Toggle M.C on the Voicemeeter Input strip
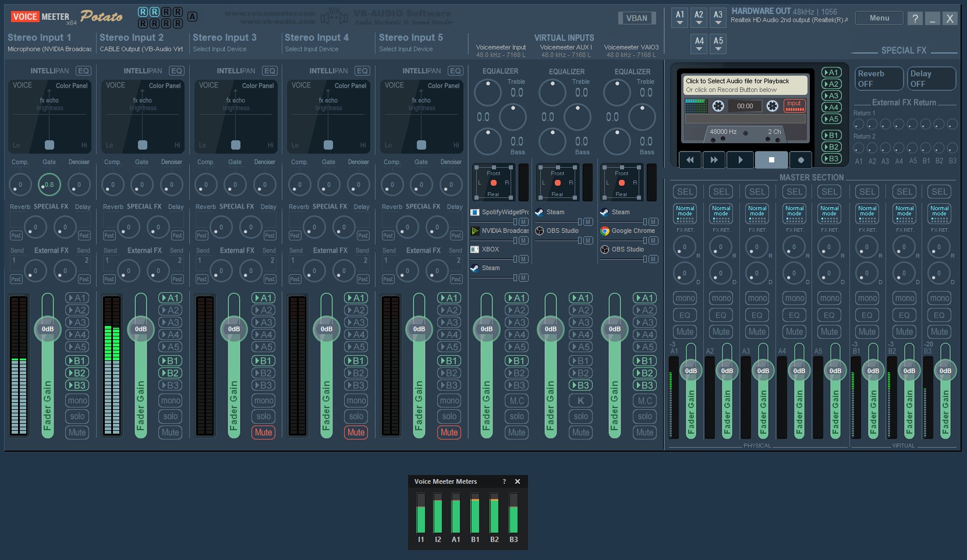Image resolution: width=967 pixels, height=560 pixels. coord(517,400)
